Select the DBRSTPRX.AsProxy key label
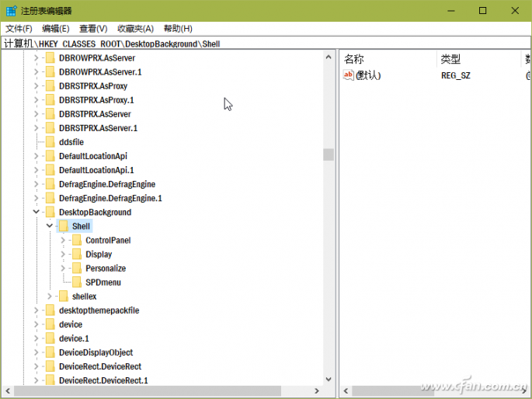The width and height of the screenshot is (532, 399). pyautogui.click(x=93, y=86)
